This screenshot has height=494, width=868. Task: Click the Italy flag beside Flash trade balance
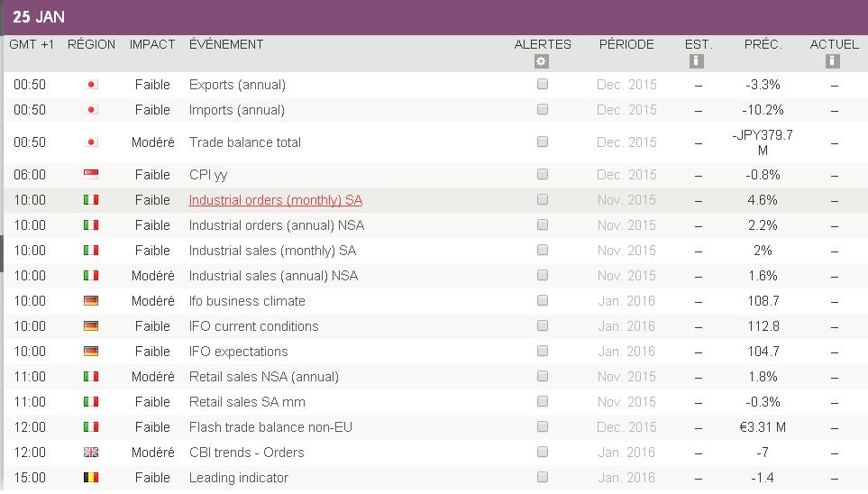[x=91, y=427]
